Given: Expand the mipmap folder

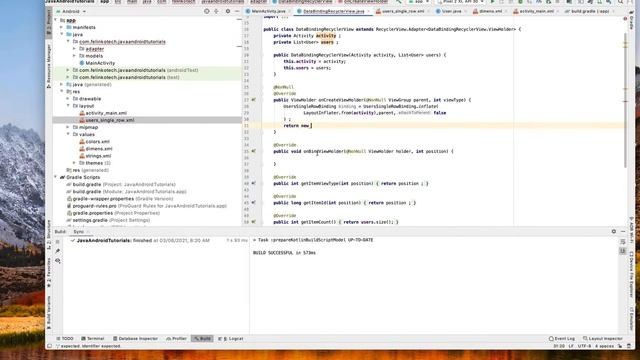Looking at the screenshot, I should [x=68, y=127].
